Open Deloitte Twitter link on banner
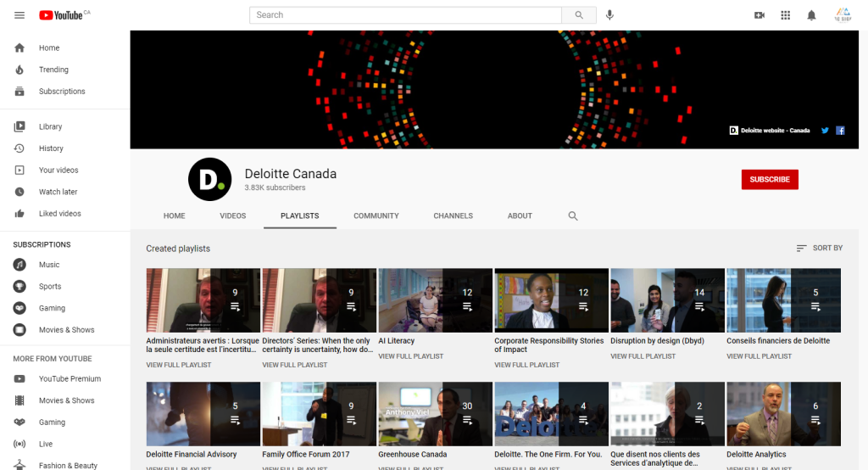The height and width of the screenshot is (470, 868). coord(825,131)
